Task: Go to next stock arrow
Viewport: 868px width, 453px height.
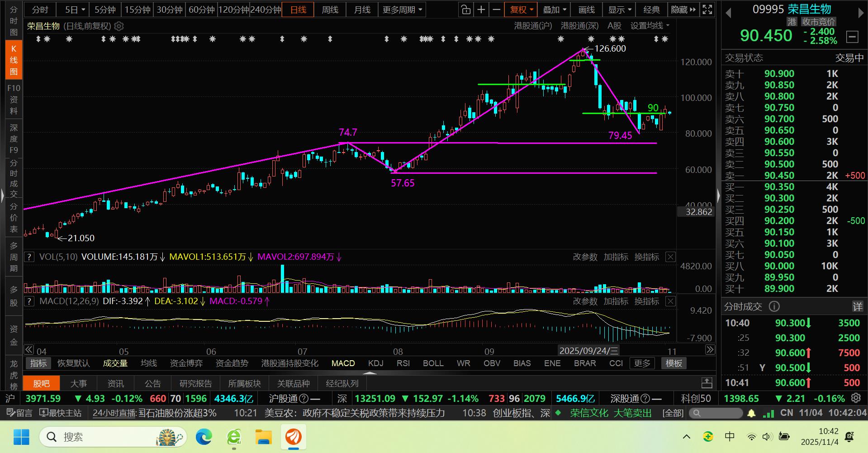Action: 861,13
